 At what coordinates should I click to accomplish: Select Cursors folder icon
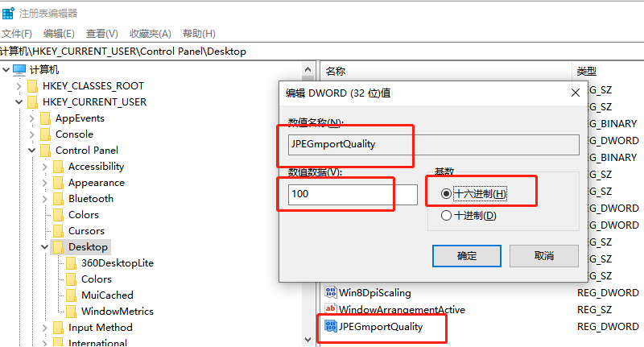click(58, 231)
